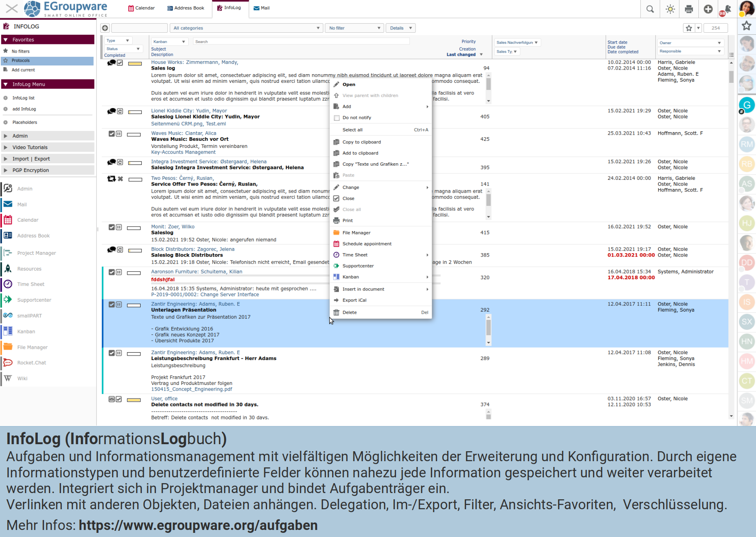Open the 150415_Concept_Engineering.pdf link
This screenshot has width=756, height=537.
point(191,389)
